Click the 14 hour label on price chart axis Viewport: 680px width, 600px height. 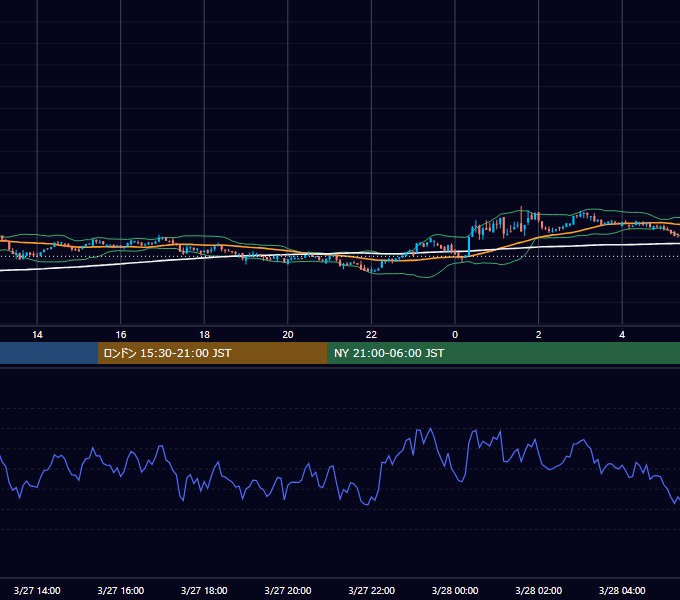pos(37,335)
